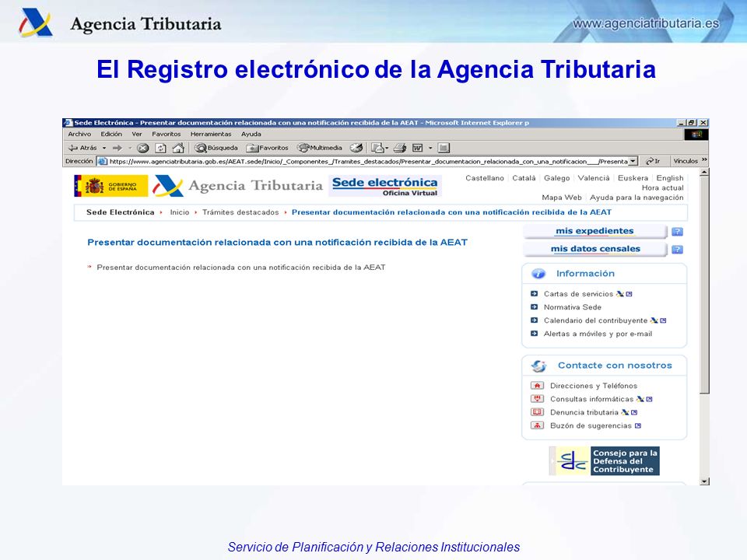
Task: Click help icon next to mis expedientes
Action: coord(677,232)
